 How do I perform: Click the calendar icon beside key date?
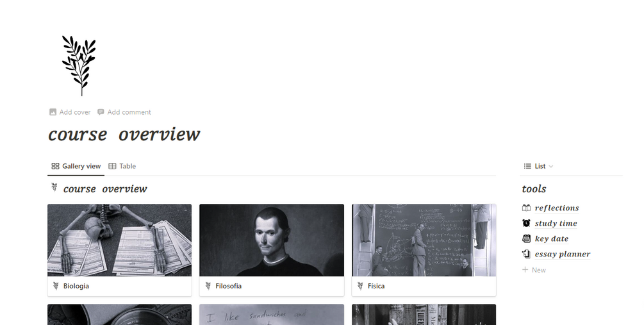pos(526,238)
